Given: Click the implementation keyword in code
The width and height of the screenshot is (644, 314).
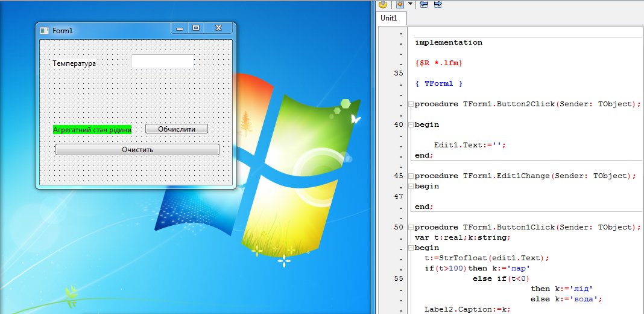Looking at the screenshot, I should [449, 42].
